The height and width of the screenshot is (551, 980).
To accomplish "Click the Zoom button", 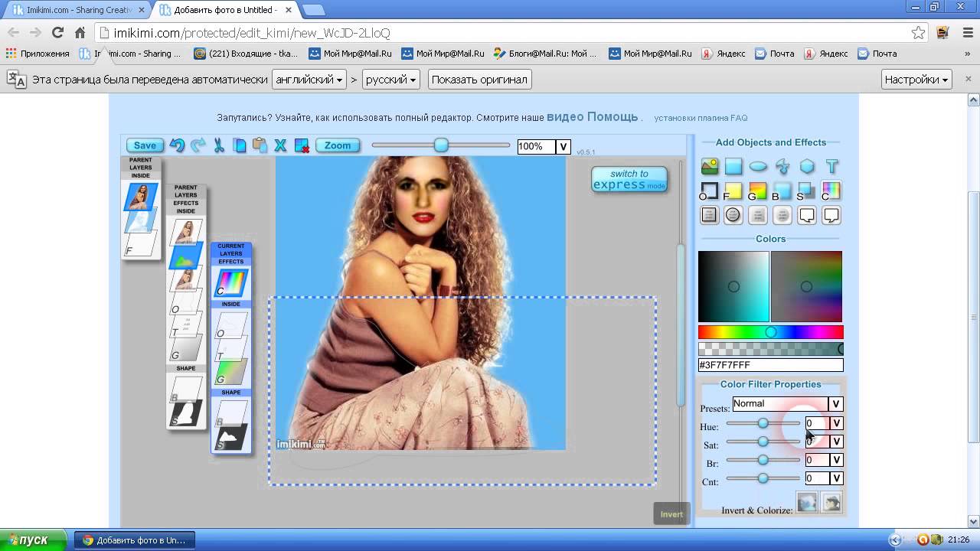I will point(338,145).
